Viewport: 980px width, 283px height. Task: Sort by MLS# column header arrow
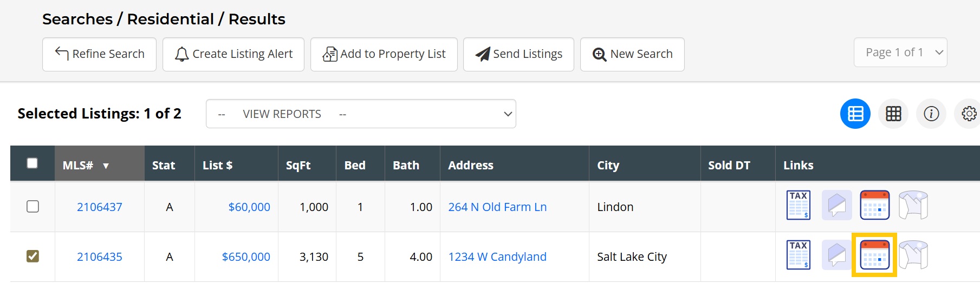(106, 166)
